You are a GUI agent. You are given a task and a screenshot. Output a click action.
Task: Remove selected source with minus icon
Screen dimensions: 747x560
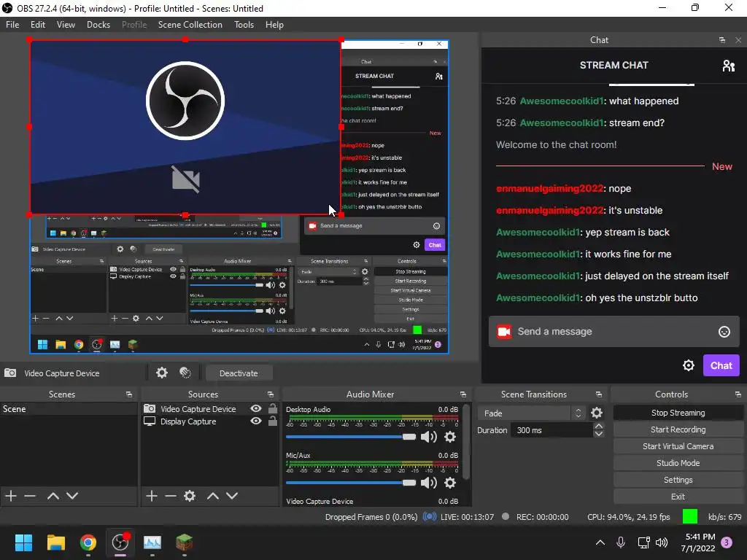coord(171,496)
